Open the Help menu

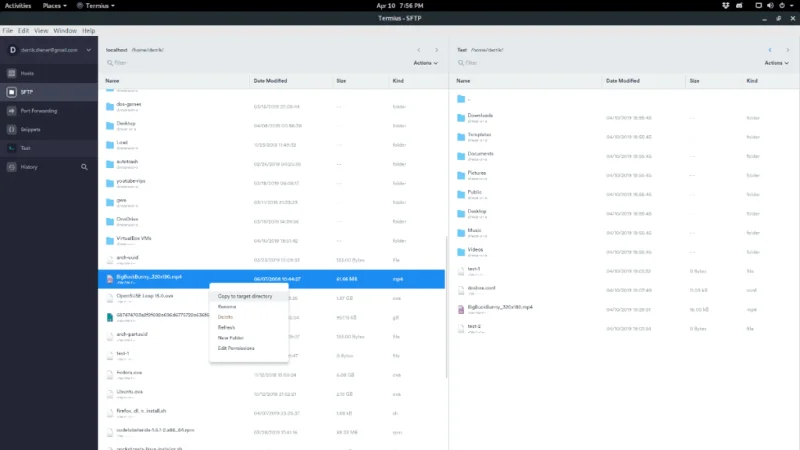[x=89, y=31]
